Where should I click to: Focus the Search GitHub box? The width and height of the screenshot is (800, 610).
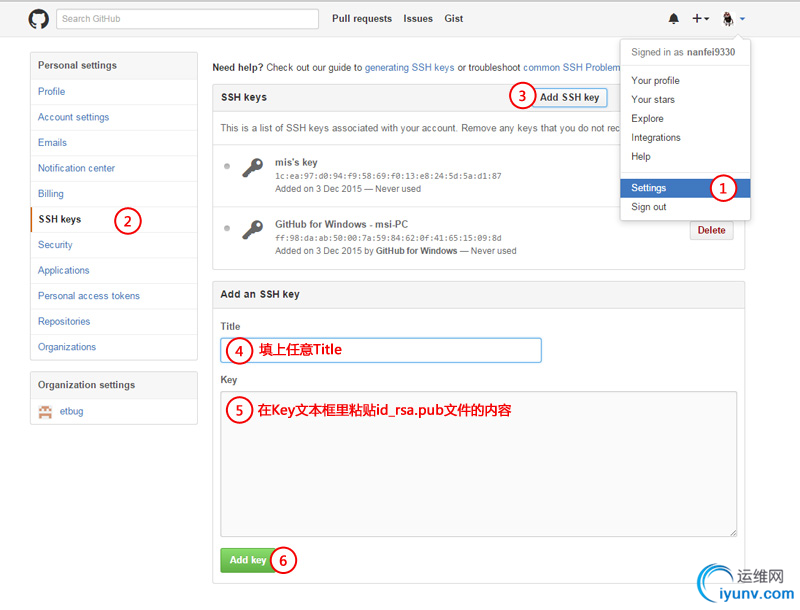187,19
